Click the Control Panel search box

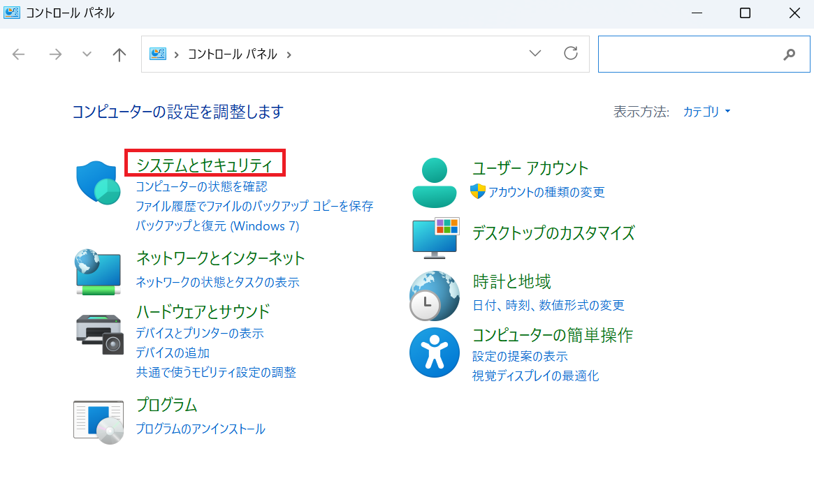click(x=688, y=54)
